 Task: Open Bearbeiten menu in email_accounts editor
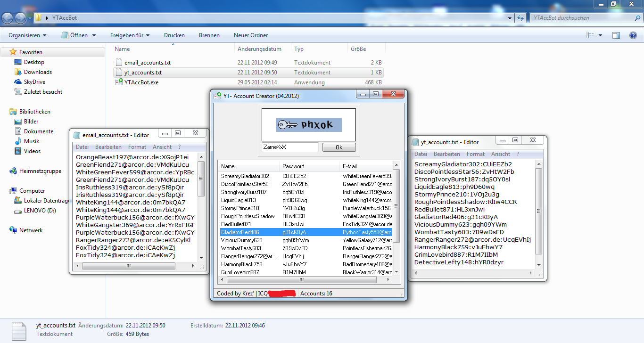108,147
